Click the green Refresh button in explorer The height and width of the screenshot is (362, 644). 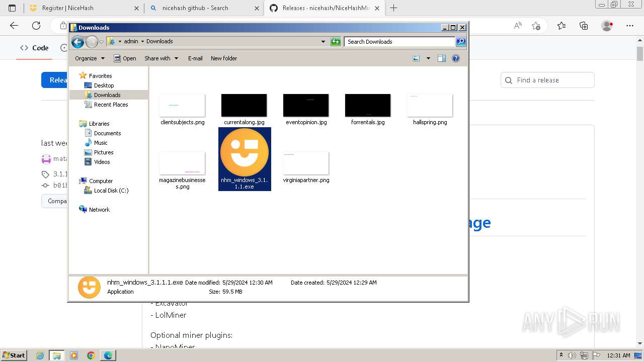(336, 42)
